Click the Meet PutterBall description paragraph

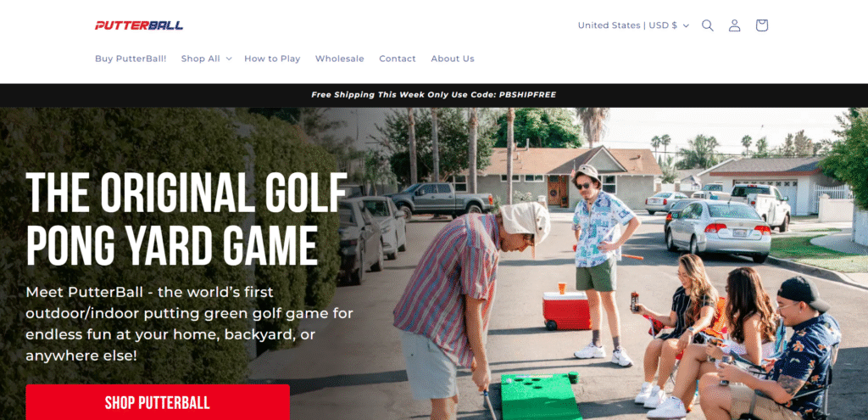[189, 323]
